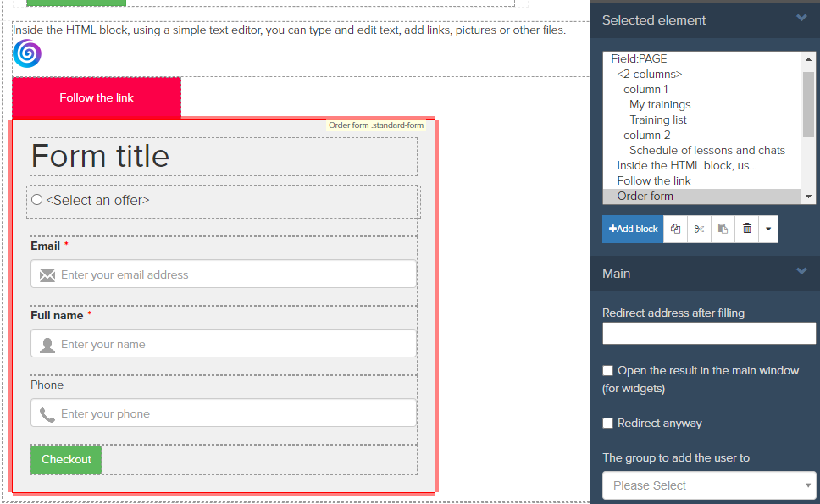Viewport: 820px width, 504px height.
Task: Click the element tree scrollbar down arrow
Action: pos(808,197)
